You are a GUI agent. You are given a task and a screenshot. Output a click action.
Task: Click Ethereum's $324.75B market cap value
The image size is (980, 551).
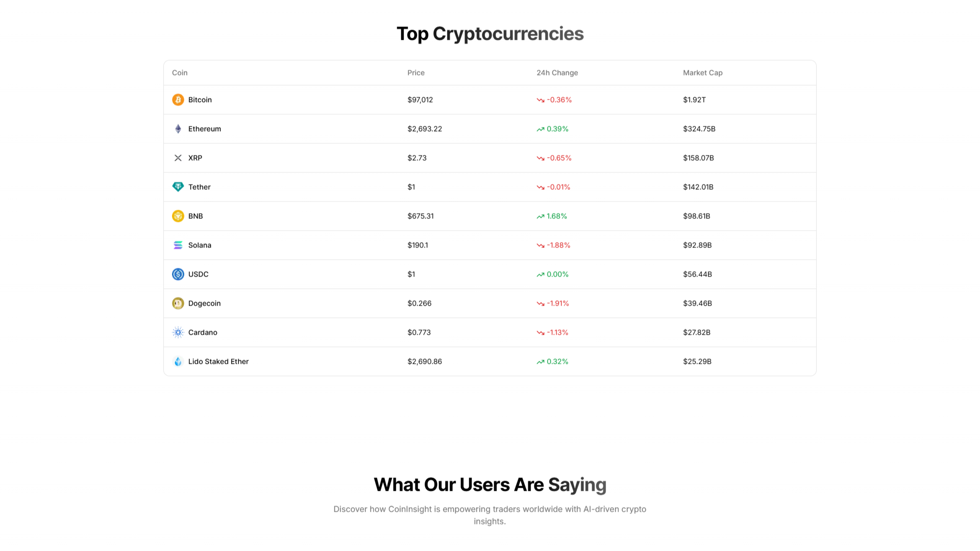[699, 129]
